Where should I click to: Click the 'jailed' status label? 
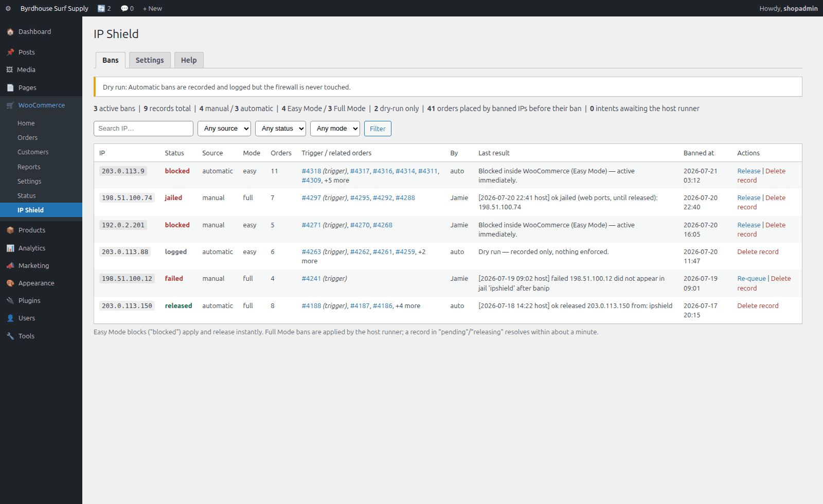[173, 198]
